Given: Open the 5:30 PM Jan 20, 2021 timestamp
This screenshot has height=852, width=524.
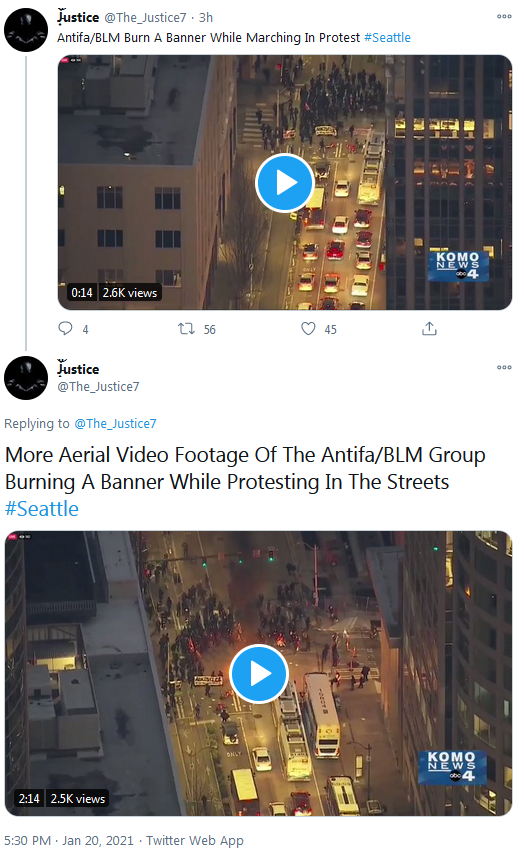Looking at the screenshot, I should click(x=69, y=841).
